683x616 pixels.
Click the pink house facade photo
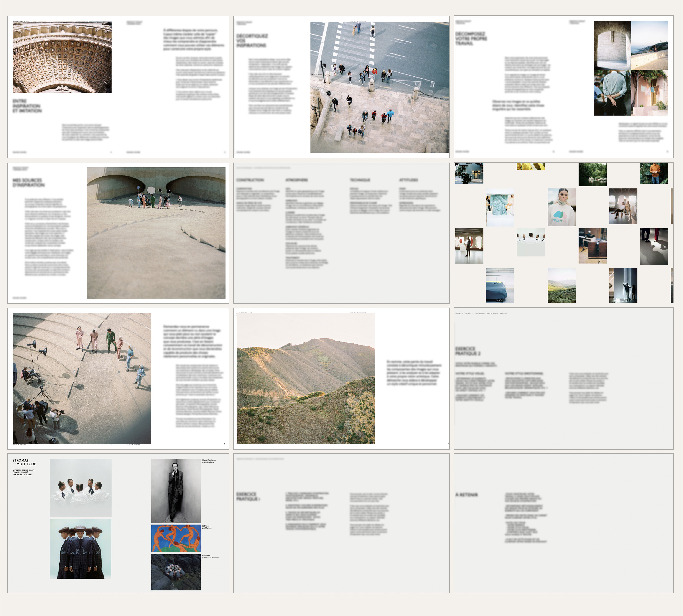click(650, 92)
